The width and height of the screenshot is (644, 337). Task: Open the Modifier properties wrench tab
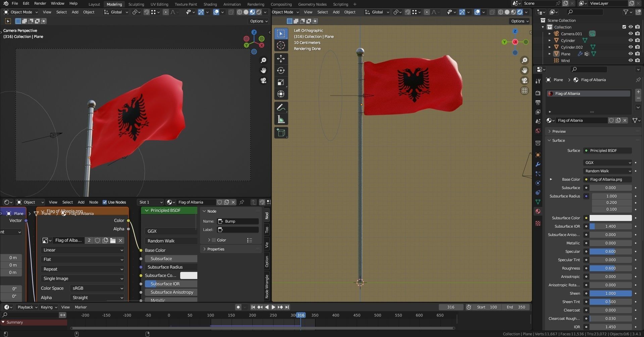click(538, 164)
